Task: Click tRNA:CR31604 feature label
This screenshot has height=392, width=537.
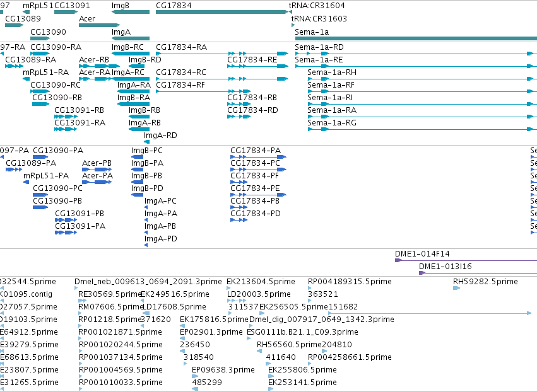Action: pos(317,6)
